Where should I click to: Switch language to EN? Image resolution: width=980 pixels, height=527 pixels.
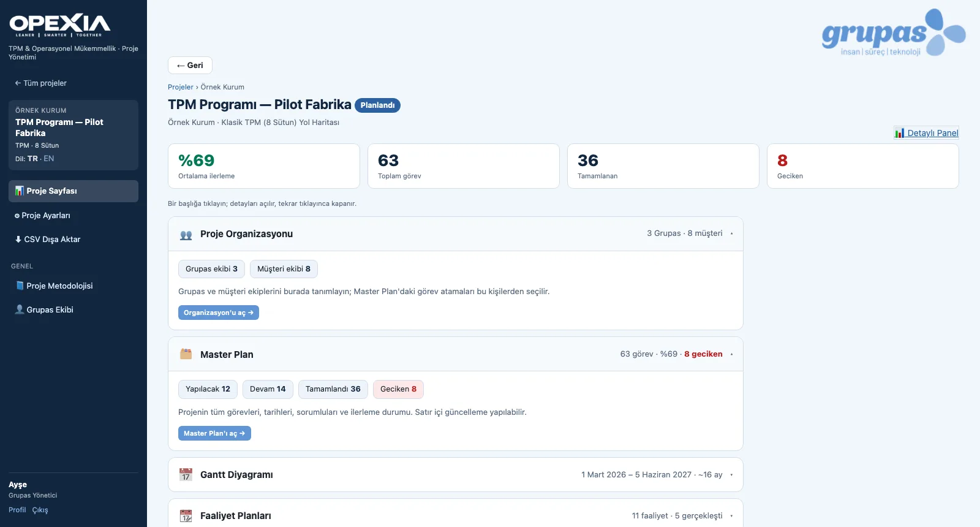click(49, 159)
